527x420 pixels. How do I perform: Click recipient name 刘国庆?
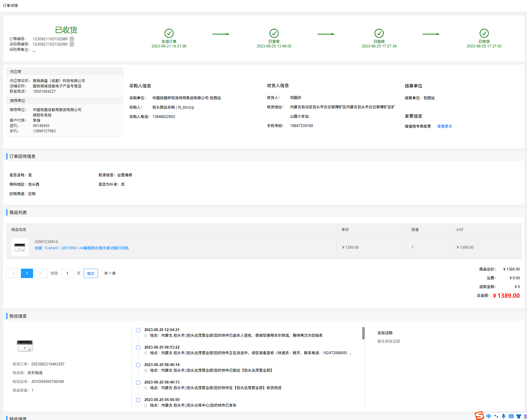tap(296, 98)
